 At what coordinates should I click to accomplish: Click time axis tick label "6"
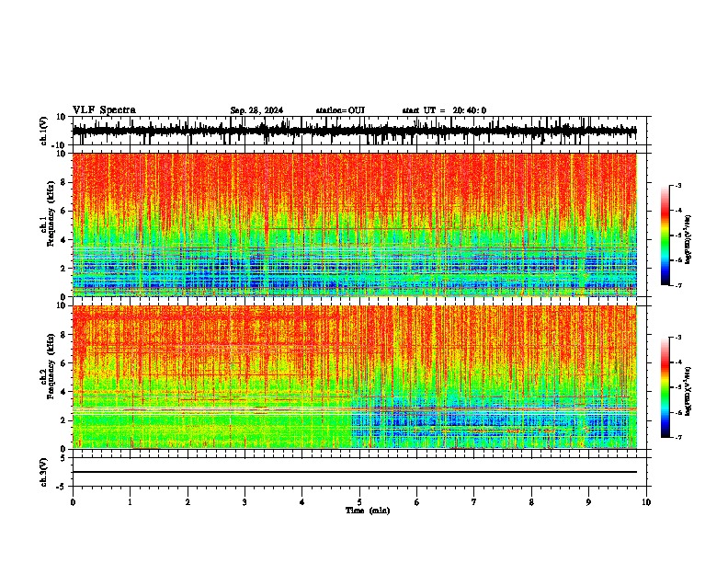[x=417, y=502]
